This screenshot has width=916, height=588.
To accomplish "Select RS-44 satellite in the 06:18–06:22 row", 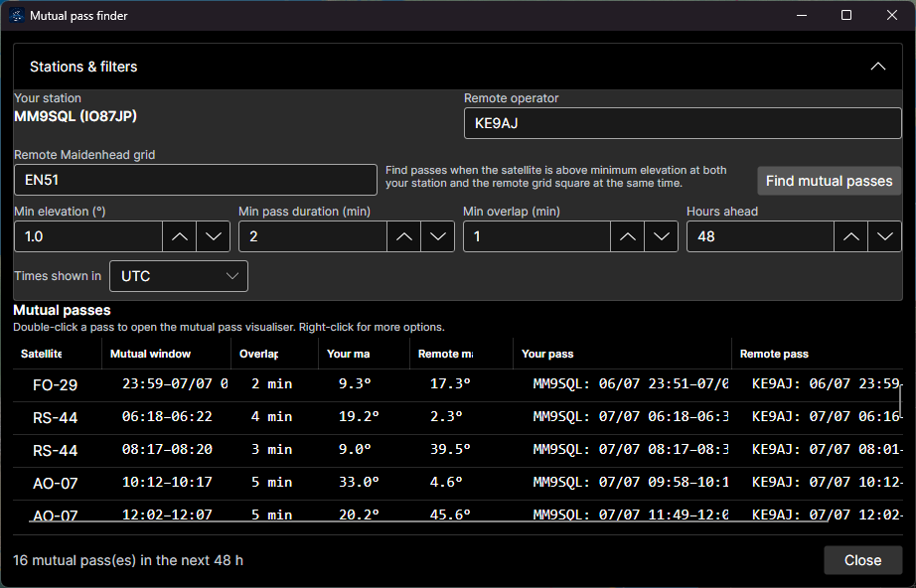I will click(x=55, y=417).
